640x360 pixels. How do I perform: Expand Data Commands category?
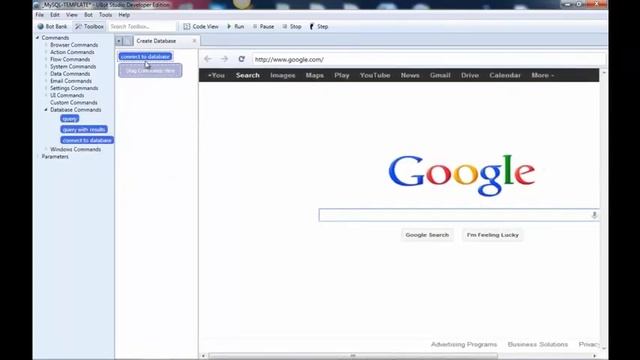[x=46, y=74]
